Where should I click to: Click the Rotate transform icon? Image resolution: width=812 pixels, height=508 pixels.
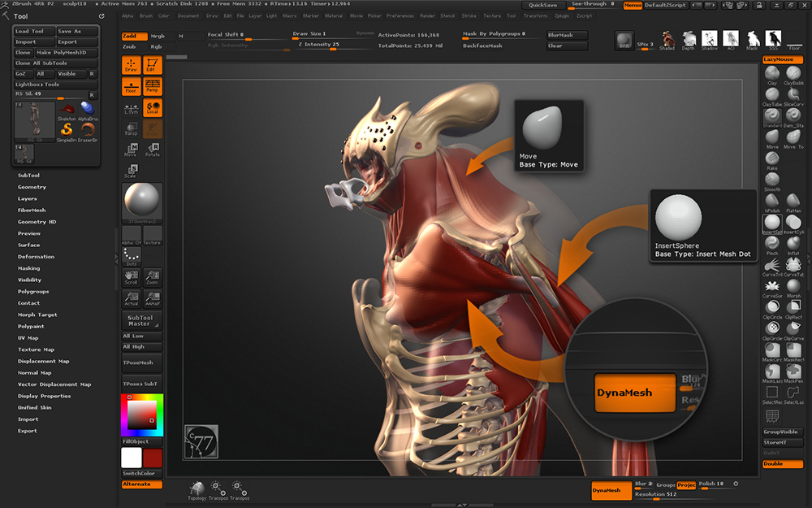pyautogui.click(x=153, y=150)
